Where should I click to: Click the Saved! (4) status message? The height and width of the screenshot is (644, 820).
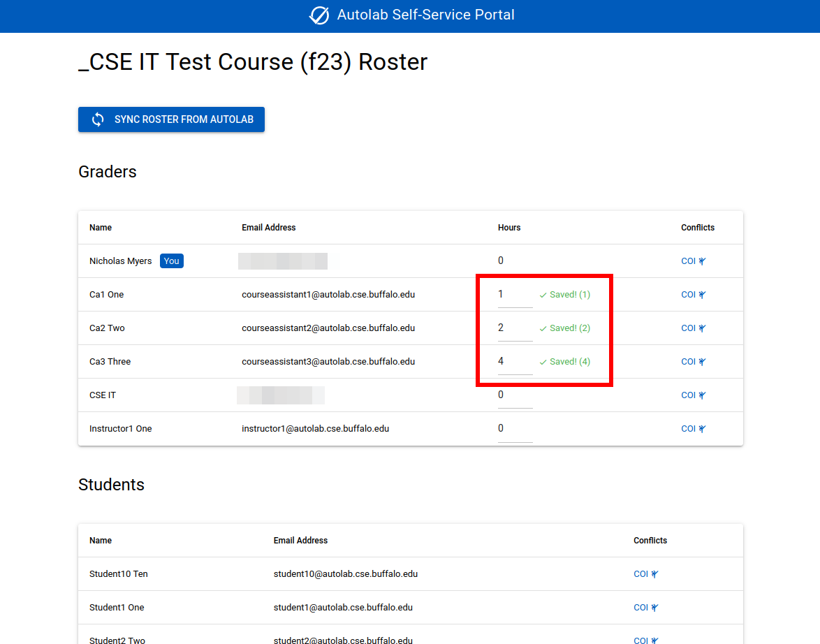click(x=565, y=362)
